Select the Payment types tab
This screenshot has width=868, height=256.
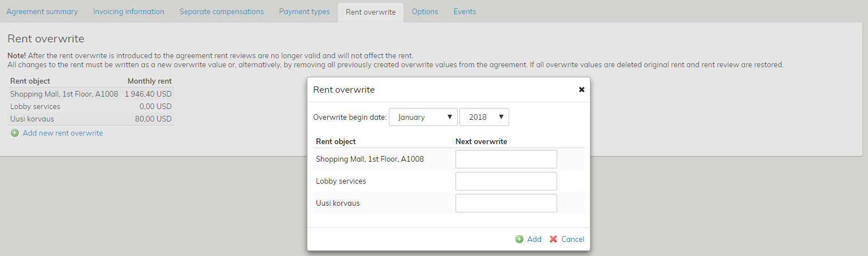pyautogui.click(x=304, y=11)
